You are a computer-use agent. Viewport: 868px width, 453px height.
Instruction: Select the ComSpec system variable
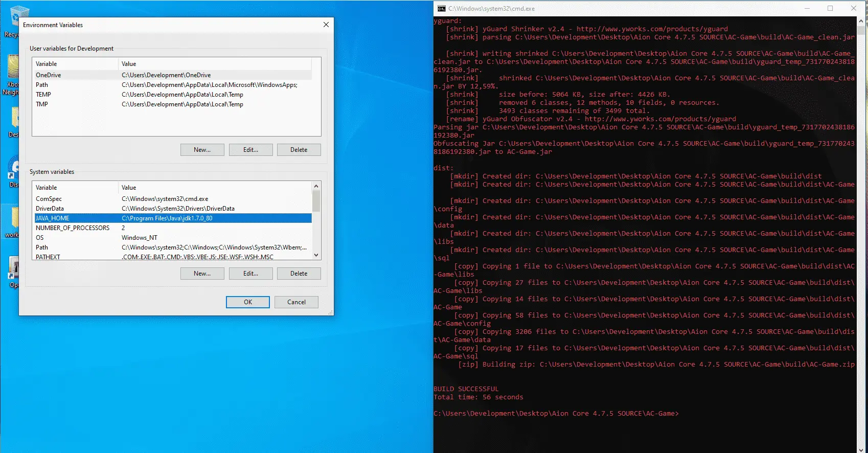pos(173,199)
